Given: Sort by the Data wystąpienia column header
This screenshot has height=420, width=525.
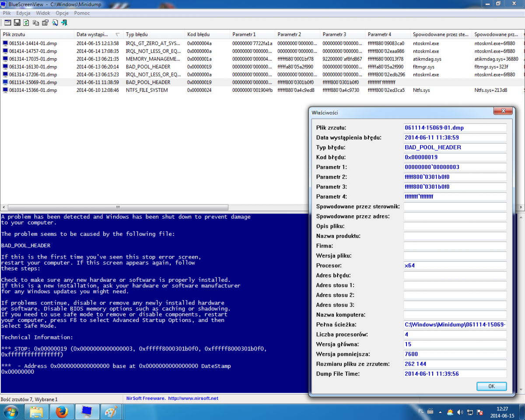Looking at the screenshot, I should coord(99,34).
